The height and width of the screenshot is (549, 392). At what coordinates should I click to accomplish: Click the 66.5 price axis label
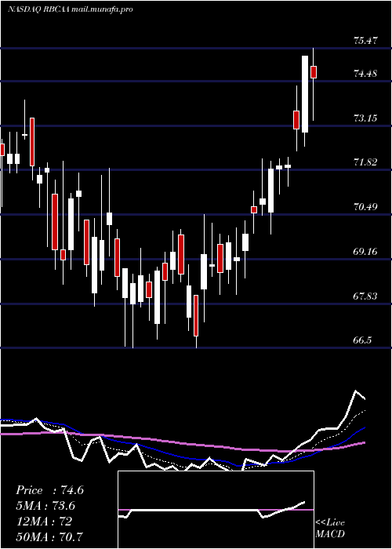tap(362, 340)
